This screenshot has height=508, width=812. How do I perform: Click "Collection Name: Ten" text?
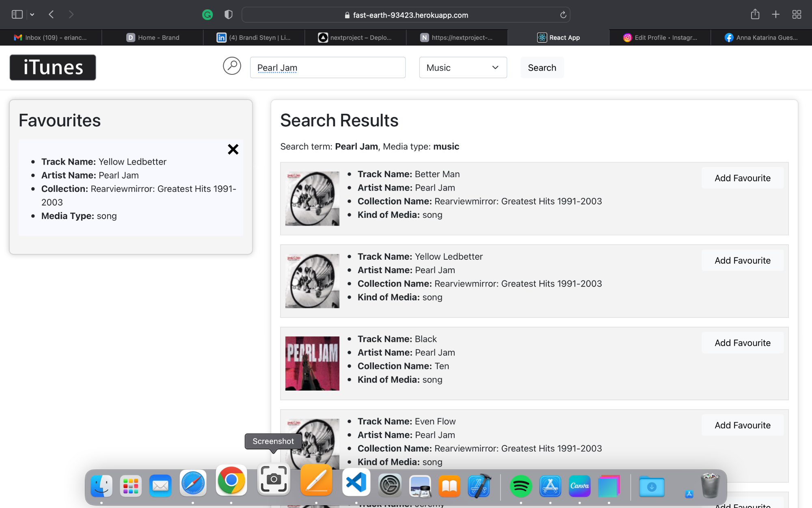click(403, 366)
